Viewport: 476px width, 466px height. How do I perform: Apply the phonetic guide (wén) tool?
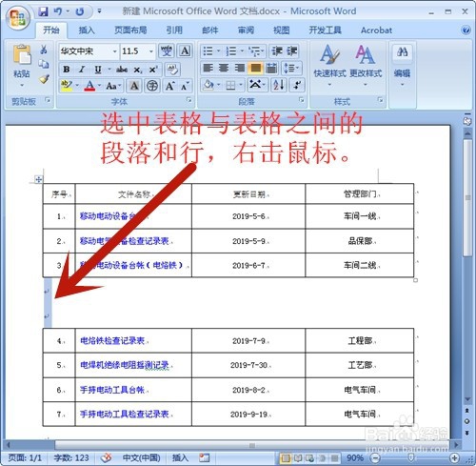167,51
